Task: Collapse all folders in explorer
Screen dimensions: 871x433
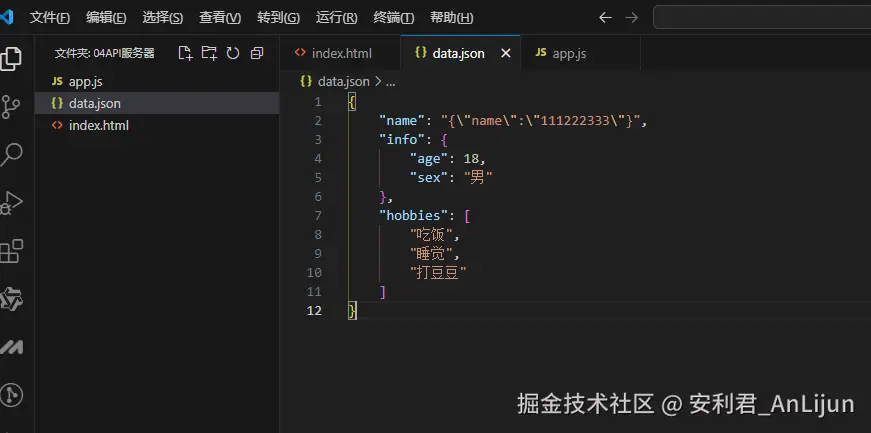Action: (257, 53)
